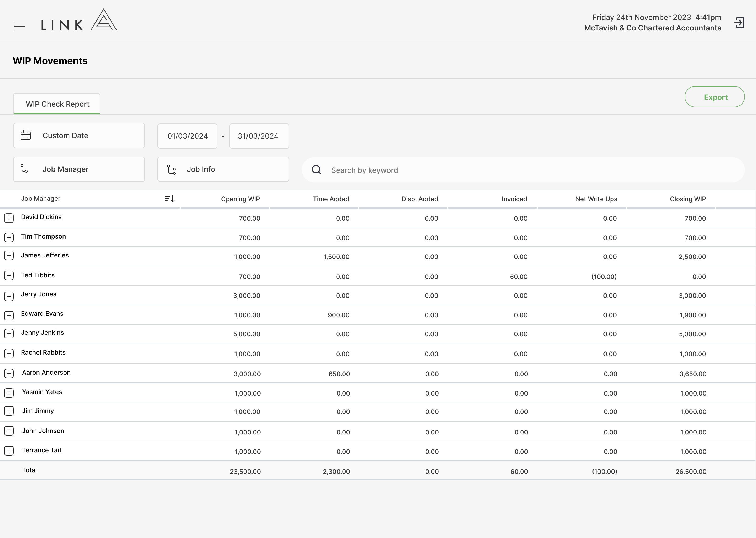
Task: Click McTavish & Co Chartered Accountants text
Action: (652, 28)
